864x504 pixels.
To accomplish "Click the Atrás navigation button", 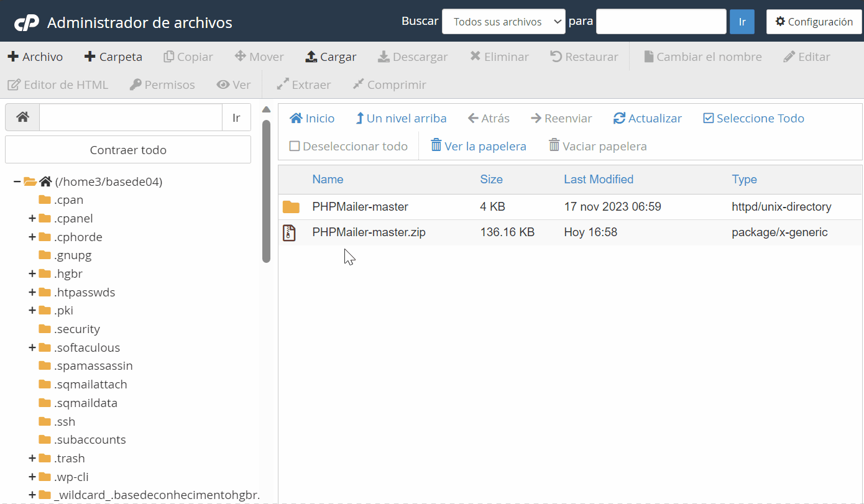I will 489,118.
